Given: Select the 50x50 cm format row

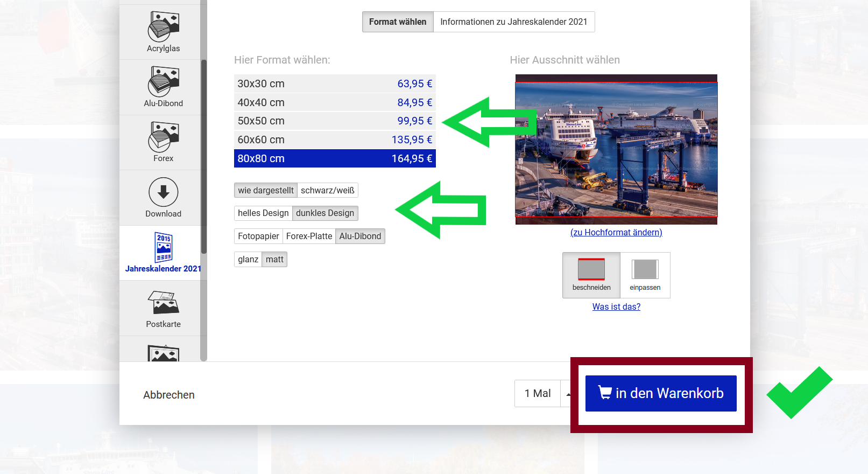Looking at the screenshot, I should (335, 121).
